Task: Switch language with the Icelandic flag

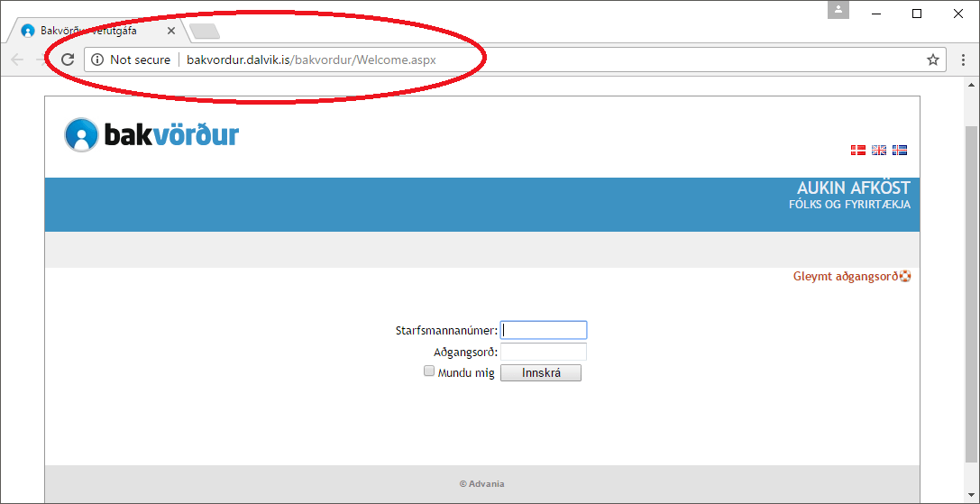Action: tap(900, 150)
